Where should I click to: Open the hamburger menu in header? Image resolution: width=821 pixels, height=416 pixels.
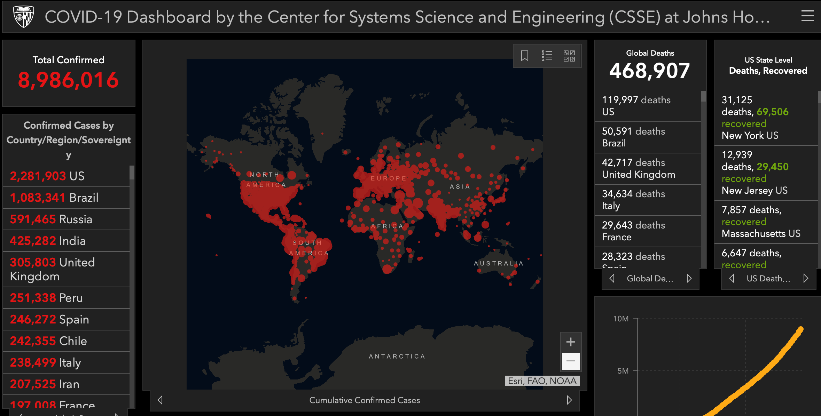coord(807,16)
